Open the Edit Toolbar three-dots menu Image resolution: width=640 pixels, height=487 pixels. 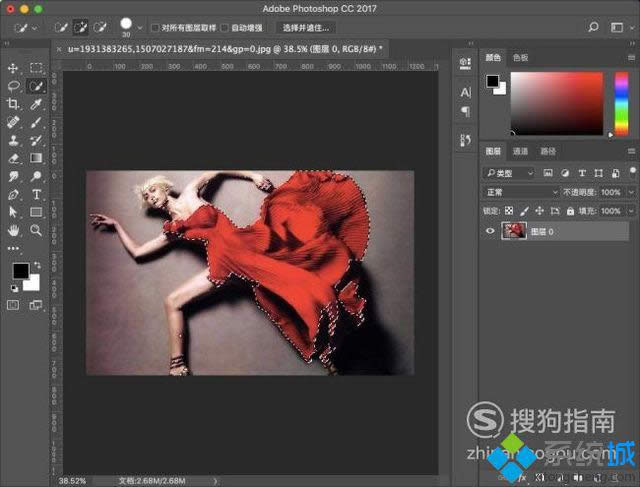coord(13,248)
